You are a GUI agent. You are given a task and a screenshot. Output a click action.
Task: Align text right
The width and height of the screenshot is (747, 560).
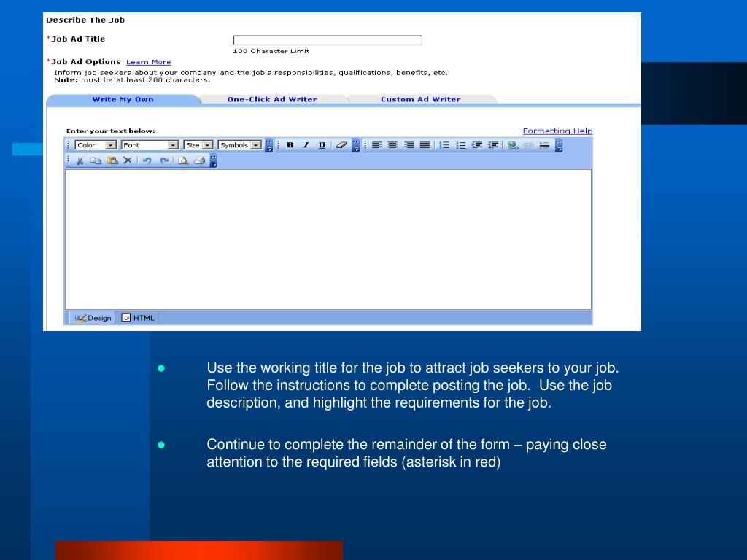pos(409,145)
